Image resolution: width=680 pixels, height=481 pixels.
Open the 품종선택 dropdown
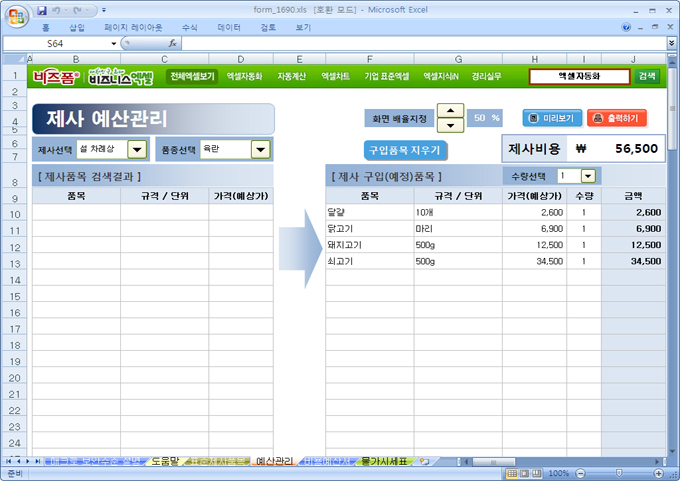pyautogui.click(x=260, y=150)
